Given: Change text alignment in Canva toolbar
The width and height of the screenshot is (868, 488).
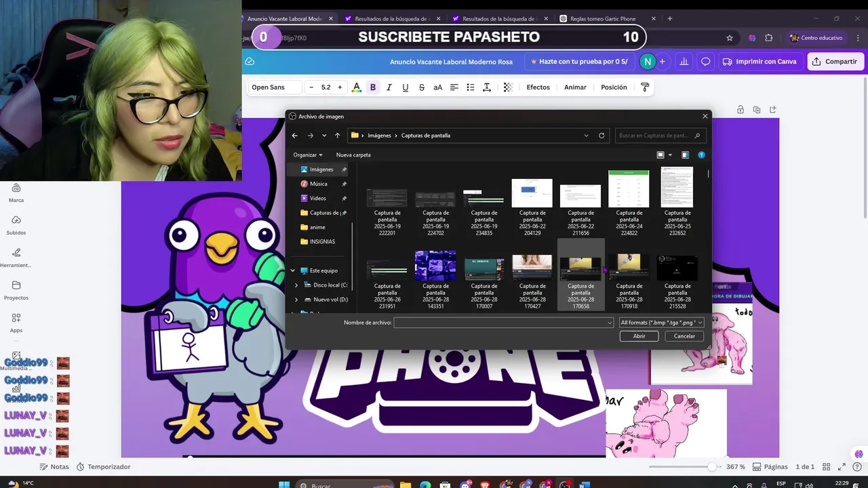Looking at the screenshot, I should click(x=454, y=87).
